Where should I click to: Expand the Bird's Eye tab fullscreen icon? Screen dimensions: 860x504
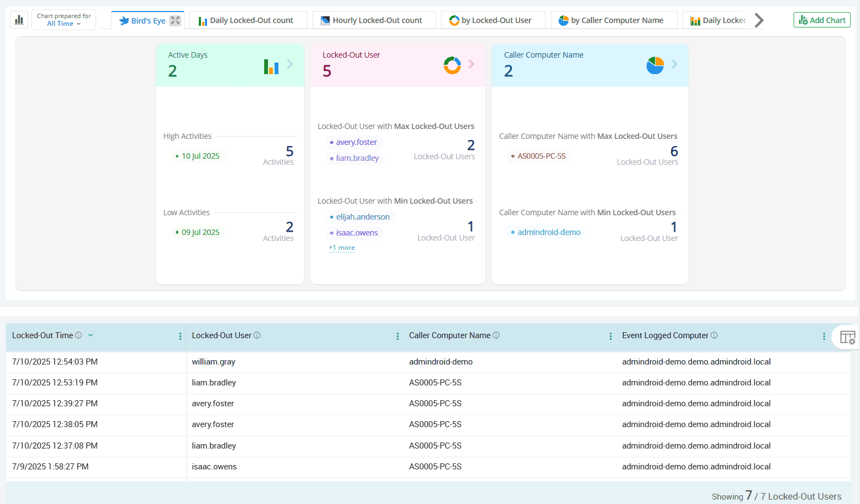[x=175, y=20]
